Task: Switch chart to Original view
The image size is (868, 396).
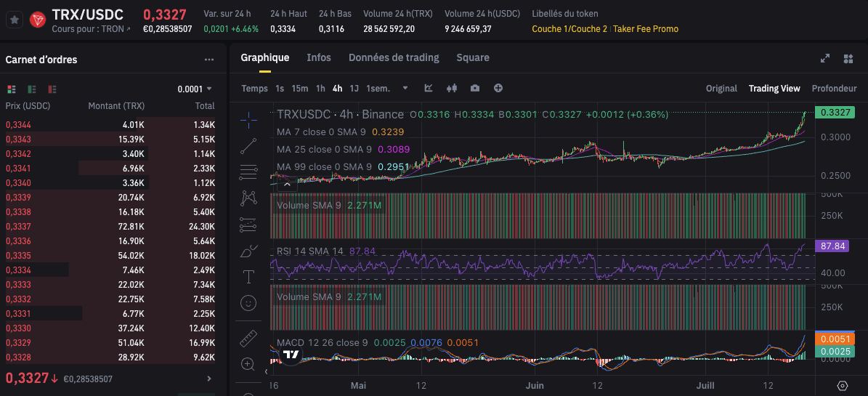Action: (721, 89)
